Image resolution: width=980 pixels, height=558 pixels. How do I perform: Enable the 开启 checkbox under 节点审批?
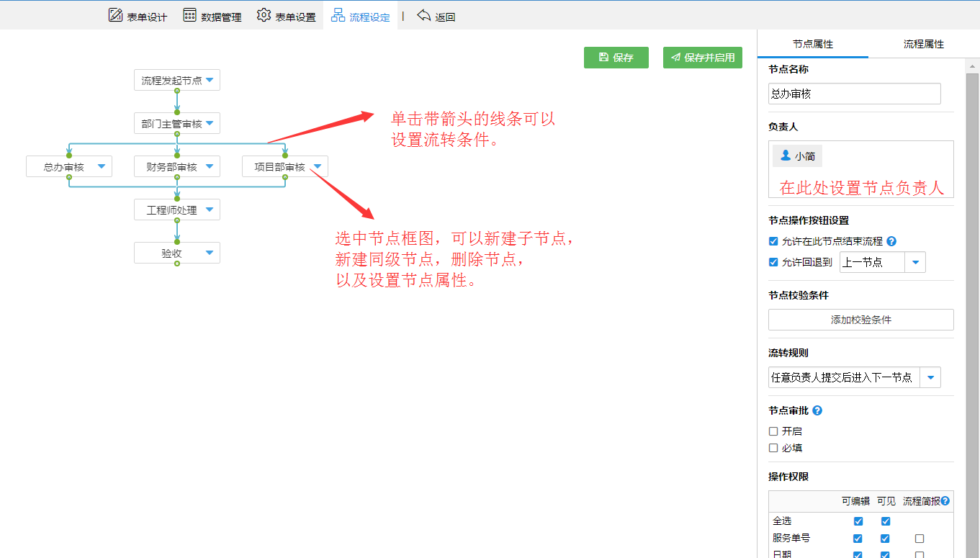pyautogui.click(x=773, y=431)
